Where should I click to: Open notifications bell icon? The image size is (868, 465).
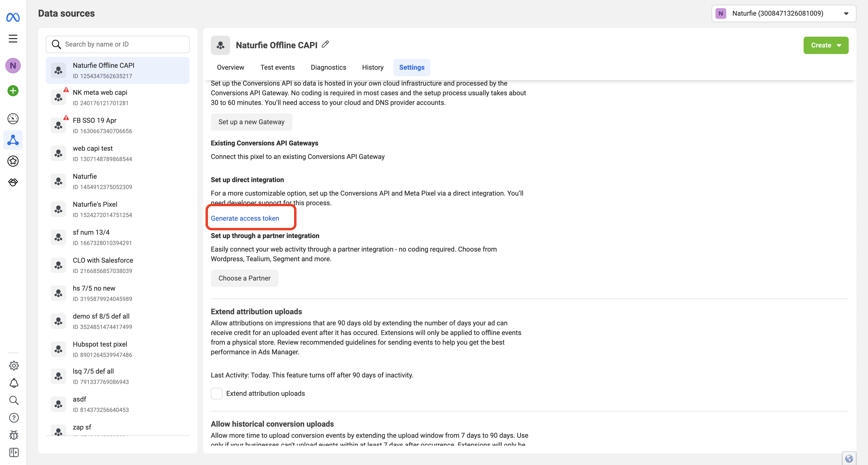tap(14, 383)
